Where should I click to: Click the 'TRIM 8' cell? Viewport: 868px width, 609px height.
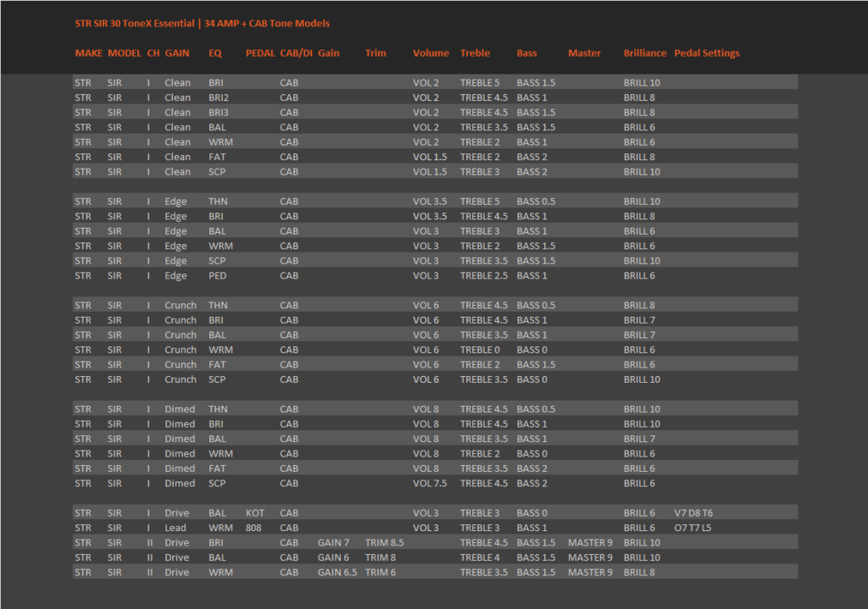coord(381,557)
